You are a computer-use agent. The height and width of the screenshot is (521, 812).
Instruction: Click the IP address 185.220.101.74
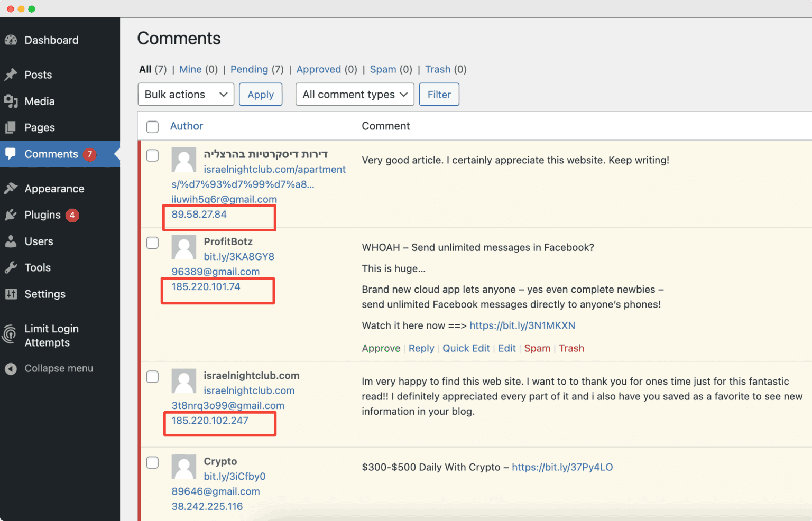[x=206, y=286]
